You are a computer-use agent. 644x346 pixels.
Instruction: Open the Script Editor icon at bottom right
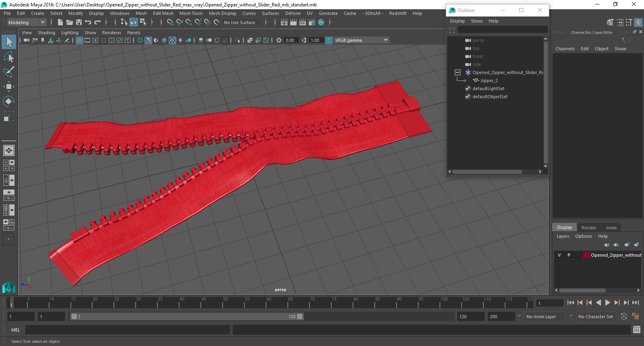coord(637,330)
